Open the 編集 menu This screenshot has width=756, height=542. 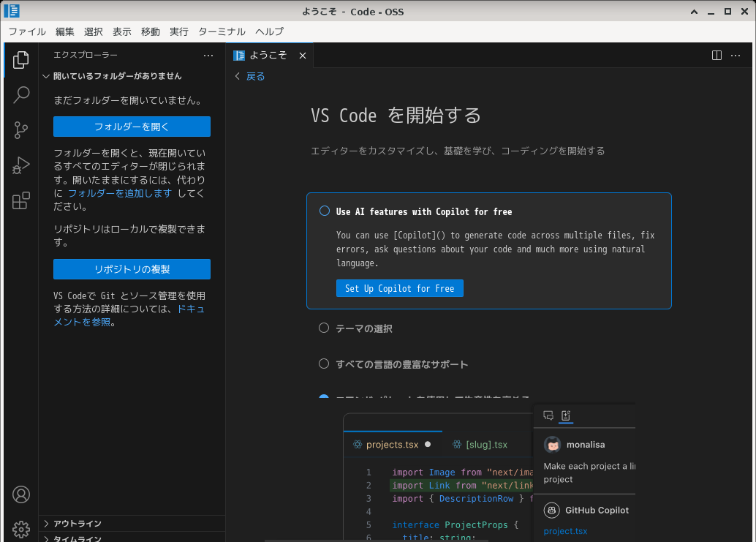(64, 31)
